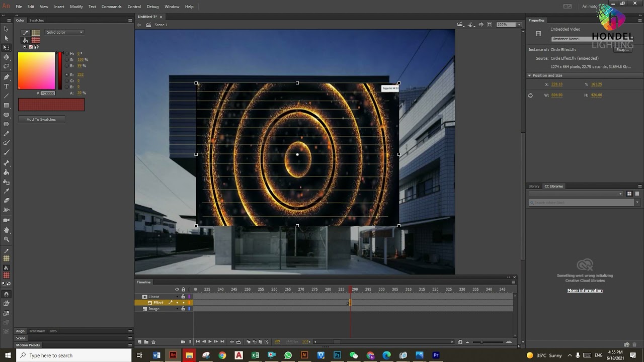Open the Insert menu
The image size is (644, 362).
[x=59, y=7]
